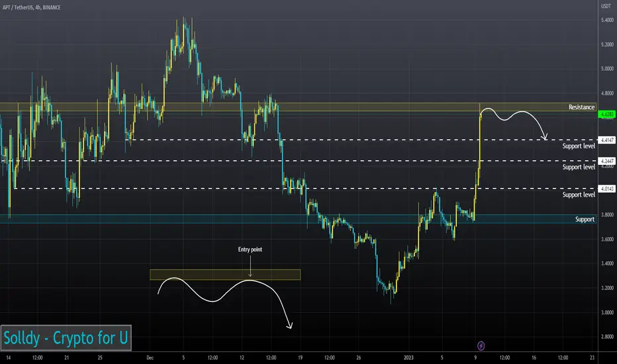This screenshot has width=617, height=364.
Task: Click the APT / TetherUS chart title
Action: click(32, 7)
